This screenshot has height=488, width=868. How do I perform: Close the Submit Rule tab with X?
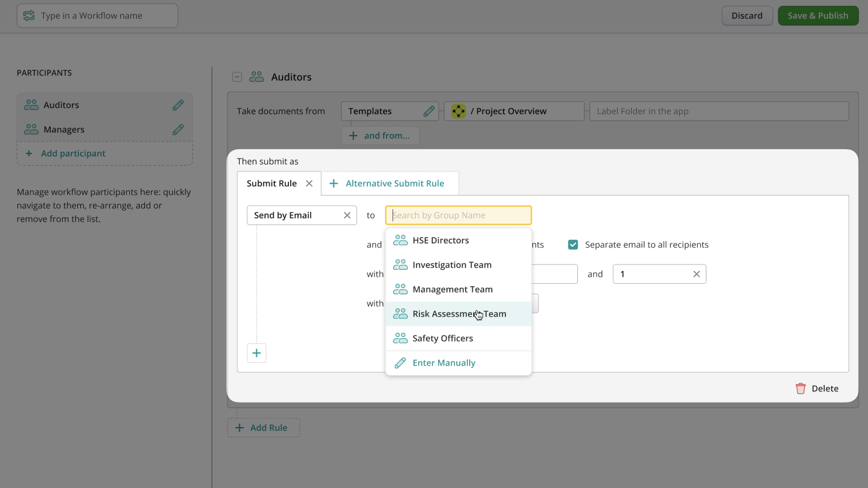309,184
